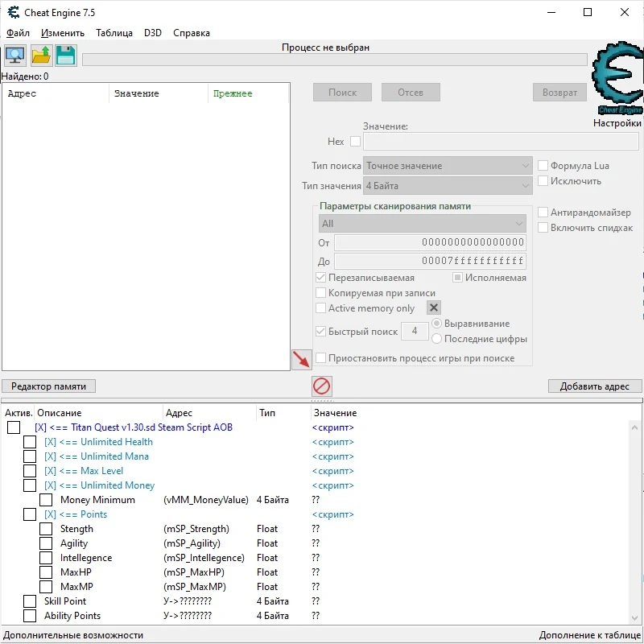Viewport: 644px width, 644px height.
Task: Open the 'Таблица' menu
Action: click(x=114, y=33)
